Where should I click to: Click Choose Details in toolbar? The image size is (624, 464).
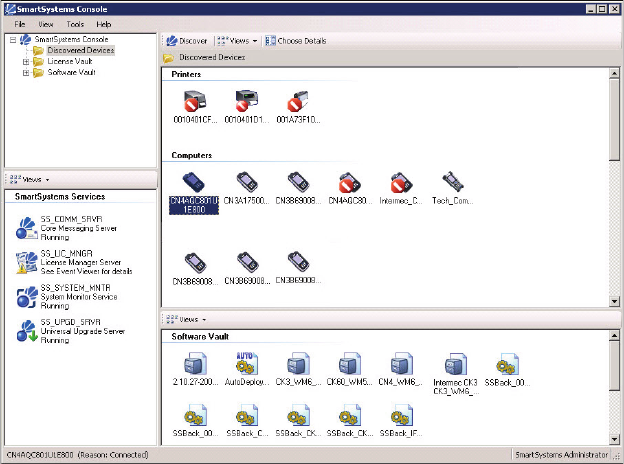pyautogui.click(x=296, y=41)
